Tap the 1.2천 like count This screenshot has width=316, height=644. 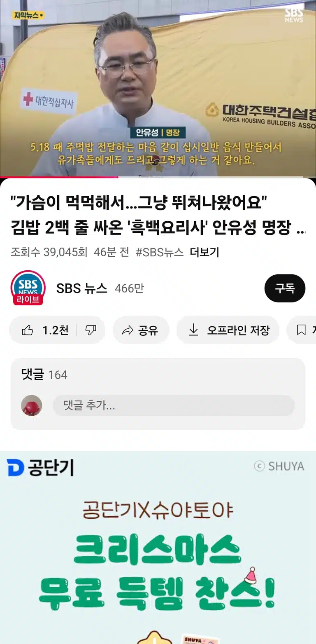[56, 330]
